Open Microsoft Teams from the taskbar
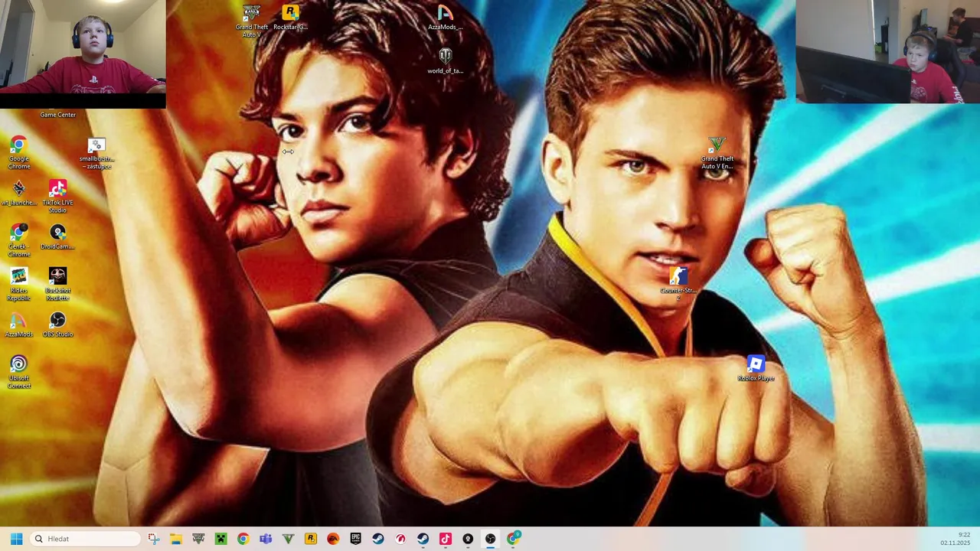This screenshot has width=980, height=551. 266,539
